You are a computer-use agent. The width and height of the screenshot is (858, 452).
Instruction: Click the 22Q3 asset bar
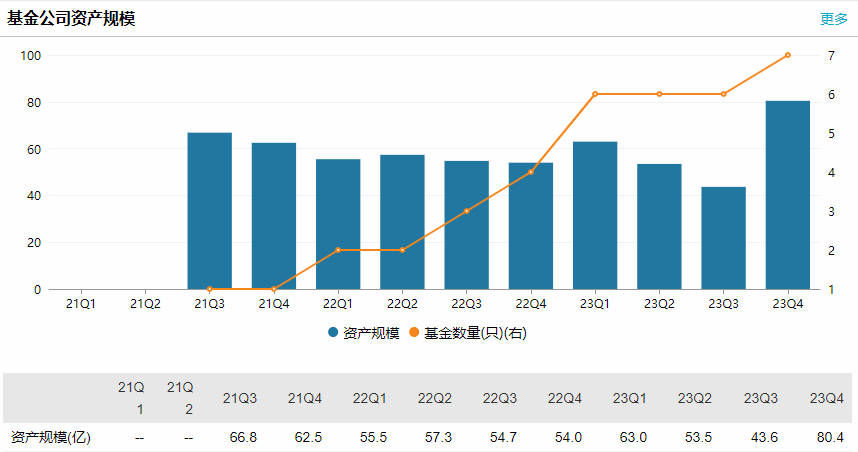click(x=467, y=225)
